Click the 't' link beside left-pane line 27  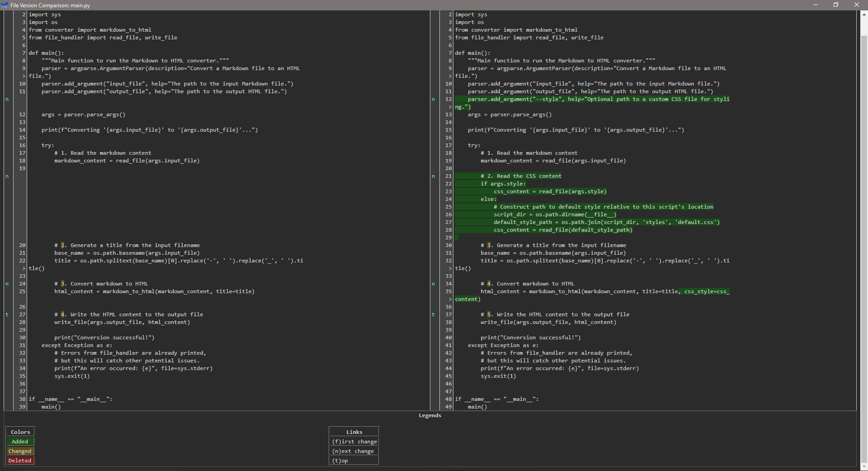[x=7, y=315]
